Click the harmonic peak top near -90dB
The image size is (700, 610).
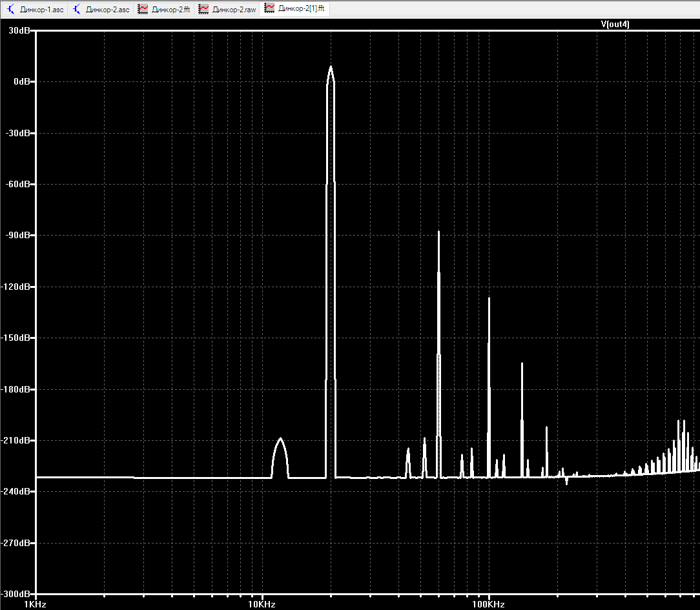(x=439, y=232)
